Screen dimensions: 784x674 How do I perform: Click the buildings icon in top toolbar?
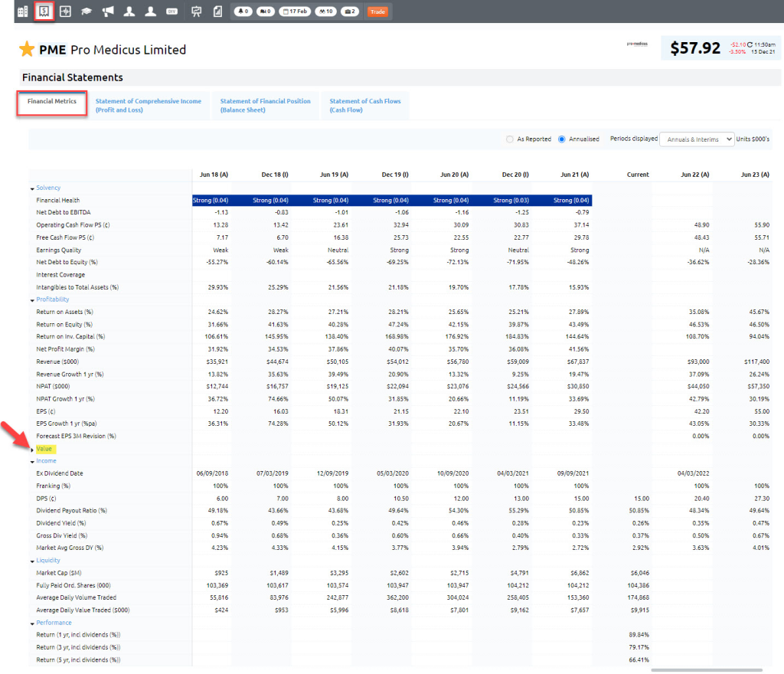(x=23, y=11)
